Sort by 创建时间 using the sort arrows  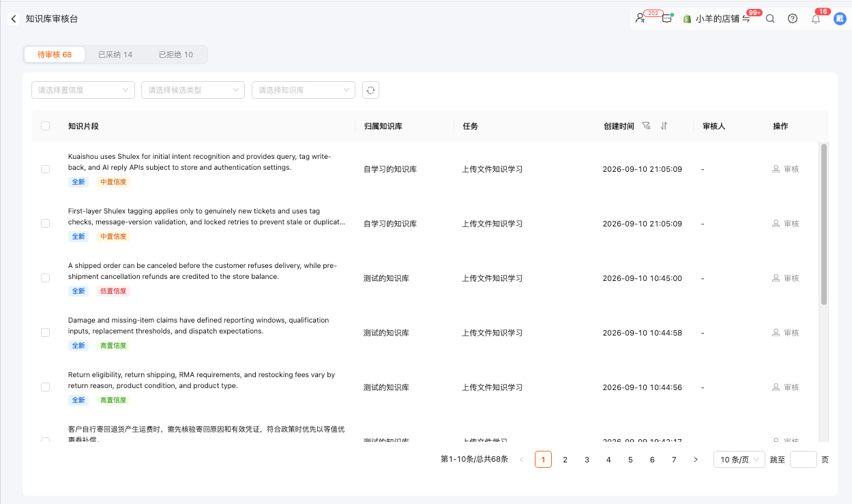click(664, 126)
